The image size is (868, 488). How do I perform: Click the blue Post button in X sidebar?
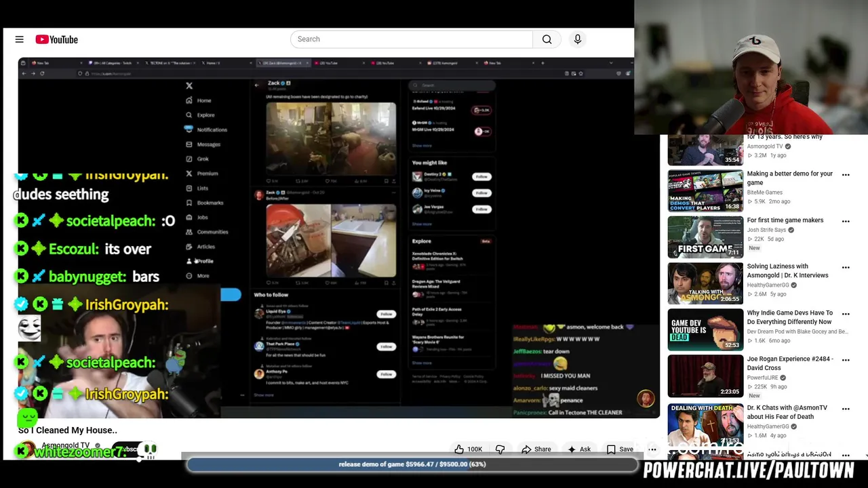(231, 294)
